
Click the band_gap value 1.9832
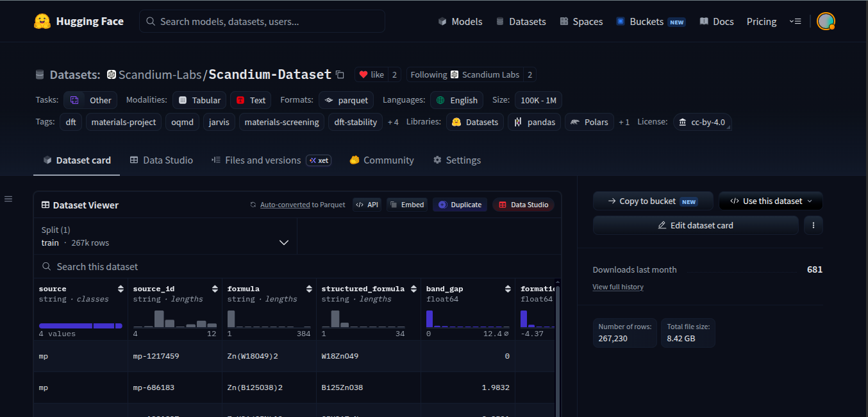(468, 387)
